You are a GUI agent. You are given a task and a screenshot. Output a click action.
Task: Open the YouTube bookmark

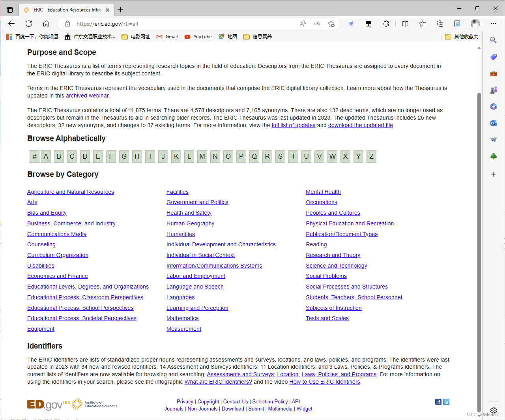(x=198, y=37)
